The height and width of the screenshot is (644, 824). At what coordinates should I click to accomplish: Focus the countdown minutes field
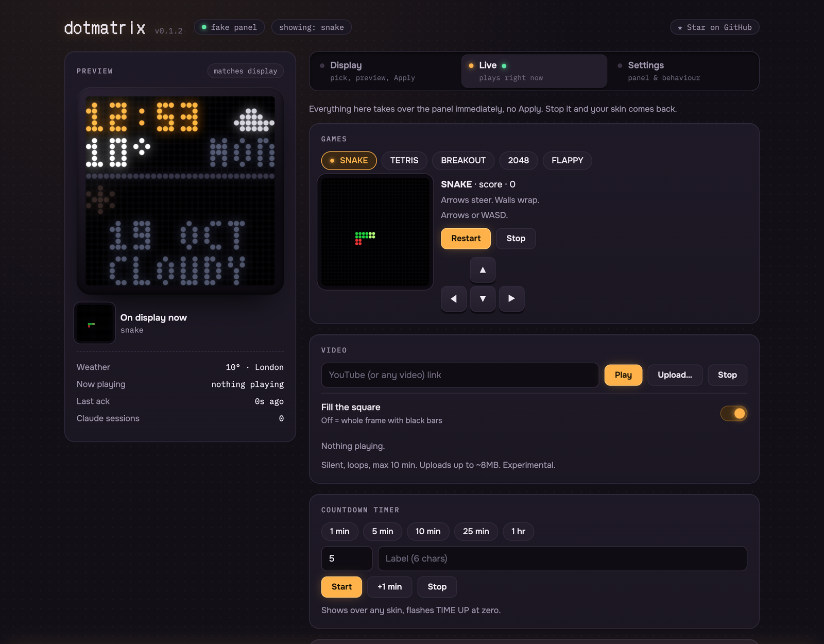pyautogui.click(x=347, y=559)
